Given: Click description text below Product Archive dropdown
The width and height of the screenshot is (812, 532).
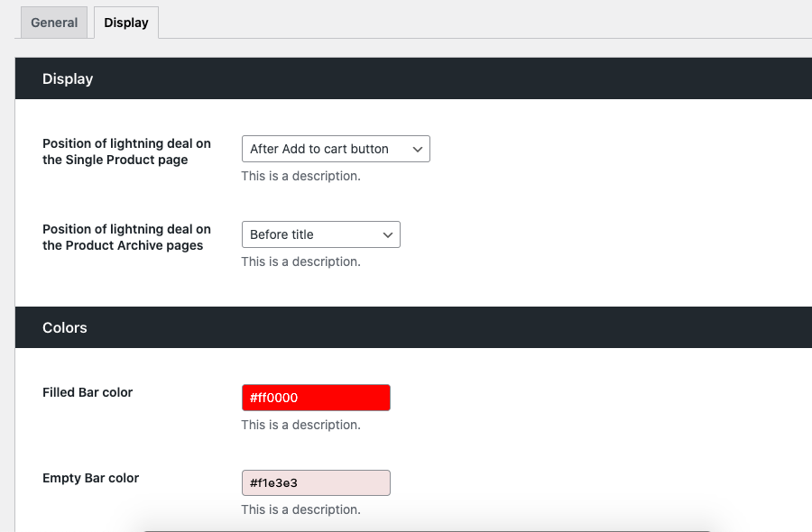Looking at the screenshot, I should (x=300, y=261).
